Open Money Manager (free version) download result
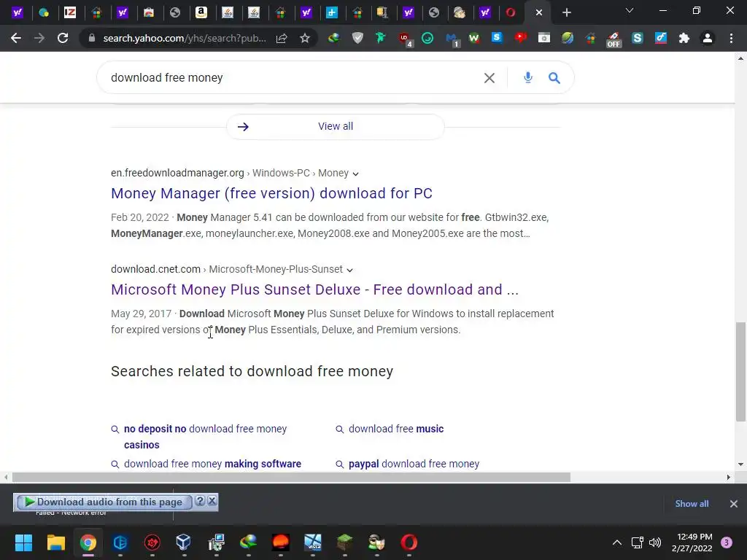 [271, 193]
